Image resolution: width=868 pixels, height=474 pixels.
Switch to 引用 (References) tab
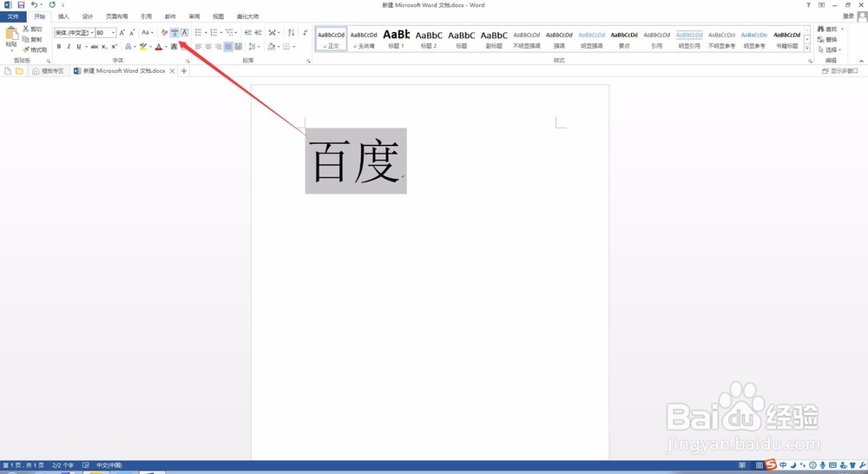click(x=146, y=16)
